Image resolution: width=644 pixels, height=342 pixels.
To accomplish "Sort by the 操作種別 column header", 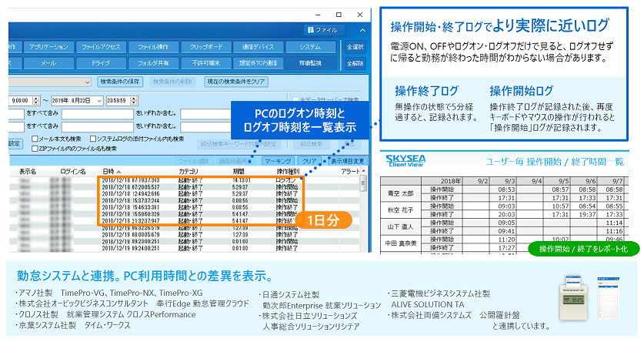I will [x=288, y=172].
